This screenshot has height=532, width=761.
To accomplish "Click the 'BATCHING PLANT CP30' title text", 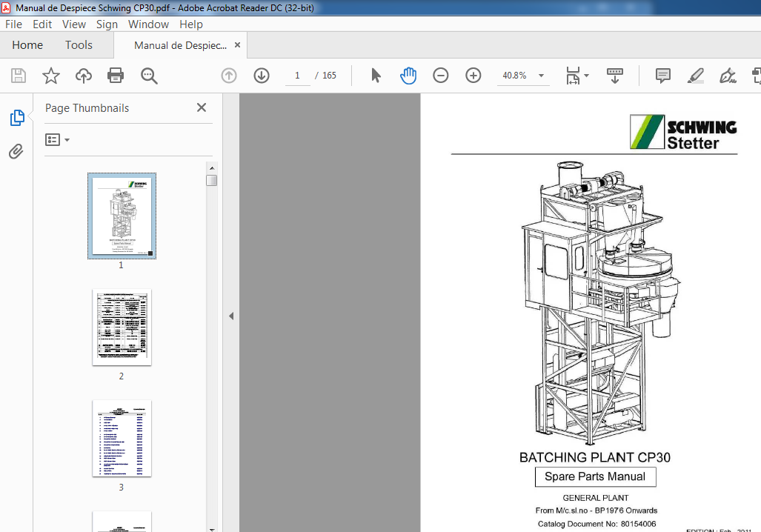I will click(x=595, y=457).
